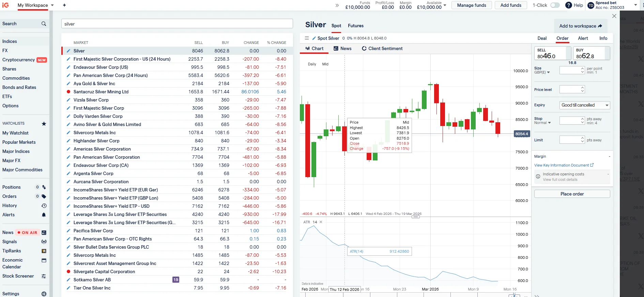This screenshot has height=297, width=644.
Task: Open TipRanks icon
Action: [x=44, y=251]
